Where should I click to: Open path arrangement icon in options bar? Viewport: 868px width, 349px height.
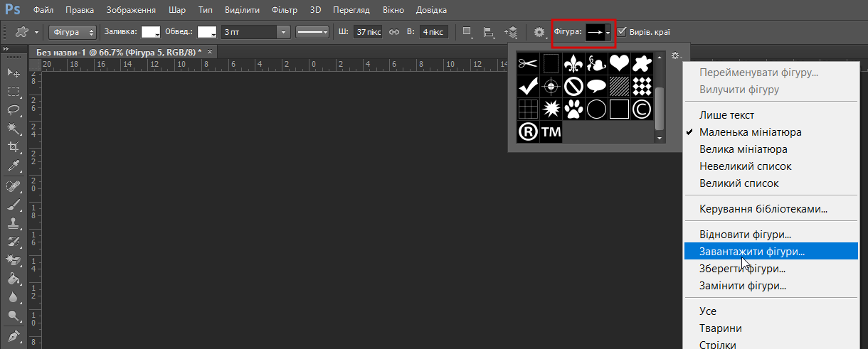510,32
